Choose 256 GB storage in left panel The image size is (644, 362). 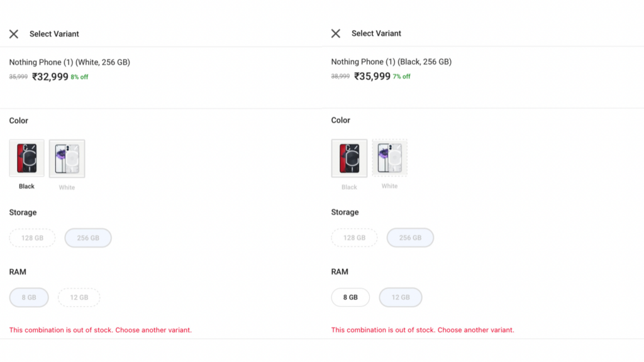point(88,238)
